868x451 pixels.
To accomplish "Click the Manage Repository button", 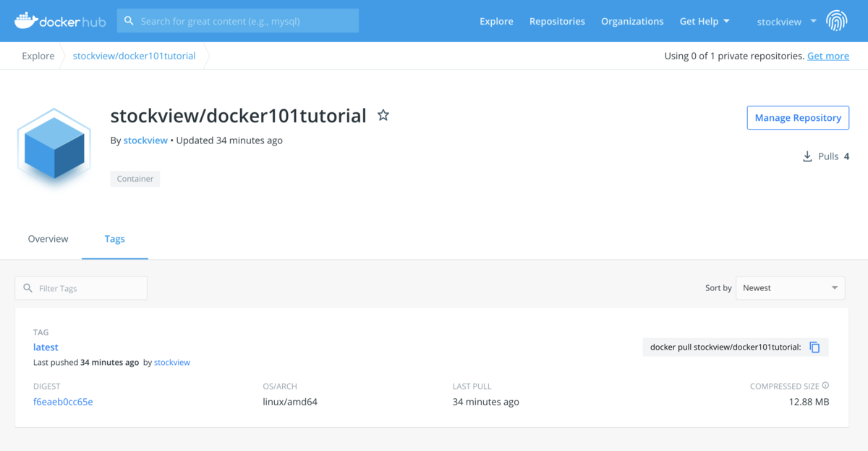I will 798,118.
